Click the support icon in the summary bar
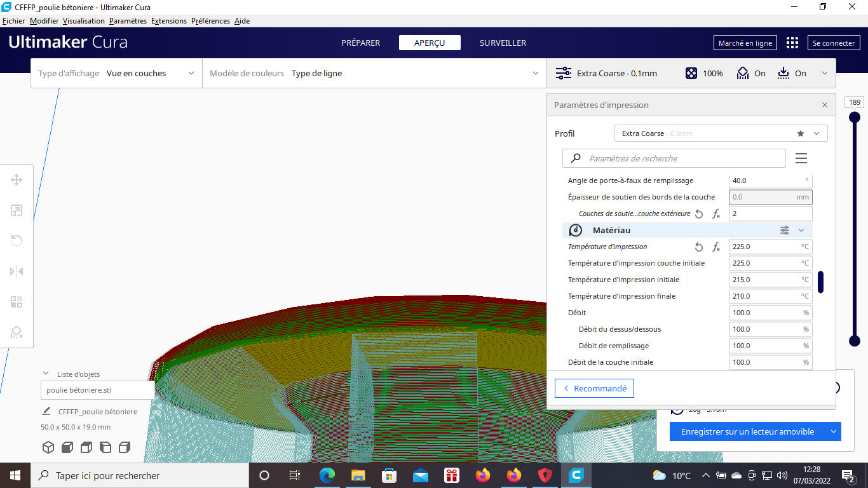Viewport: 868px width, 488px height. click(x=742, y=73)
